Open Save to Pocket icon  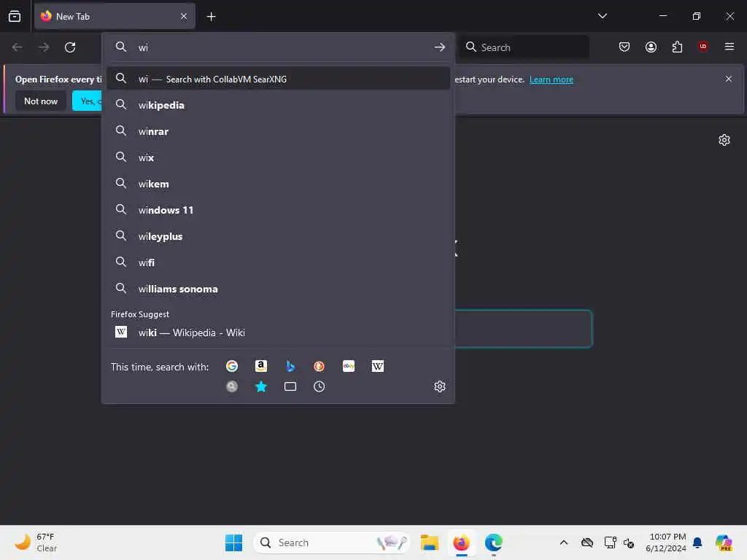624,47
